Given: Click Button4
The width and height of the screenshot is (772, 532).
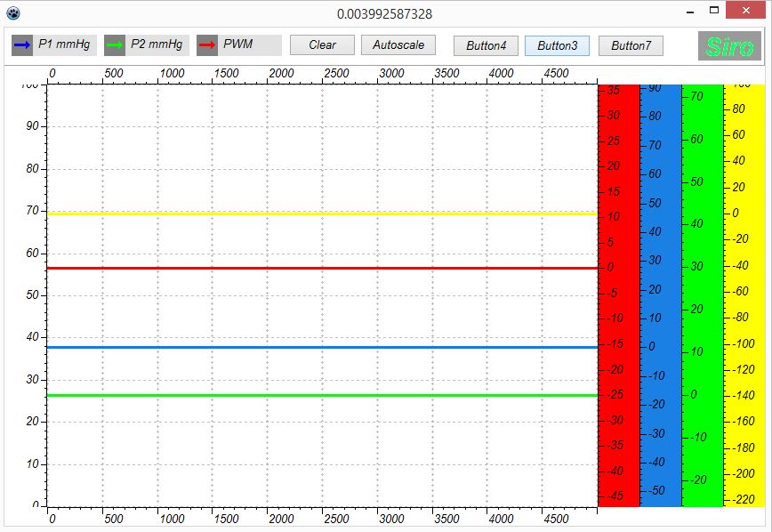Looking at the screenshot, I should point(486,45).
